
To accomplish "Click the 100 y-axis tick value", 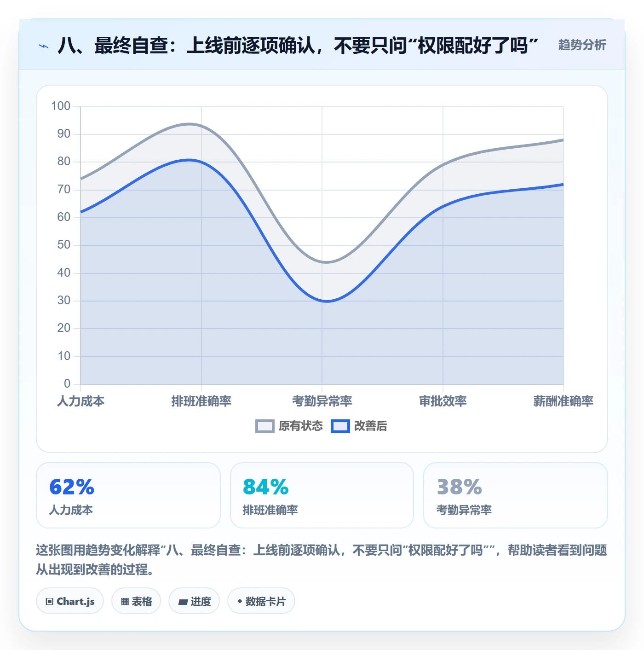I will click(x=61, y=106).
